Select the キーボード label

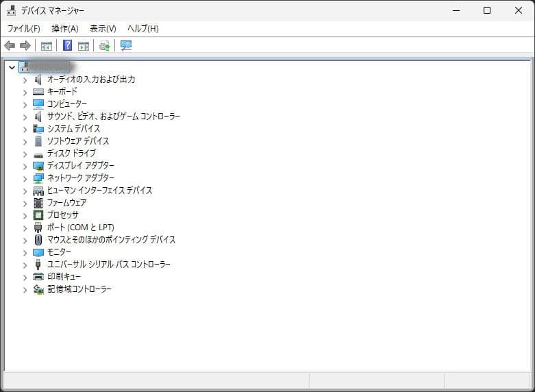click(62, 92)
